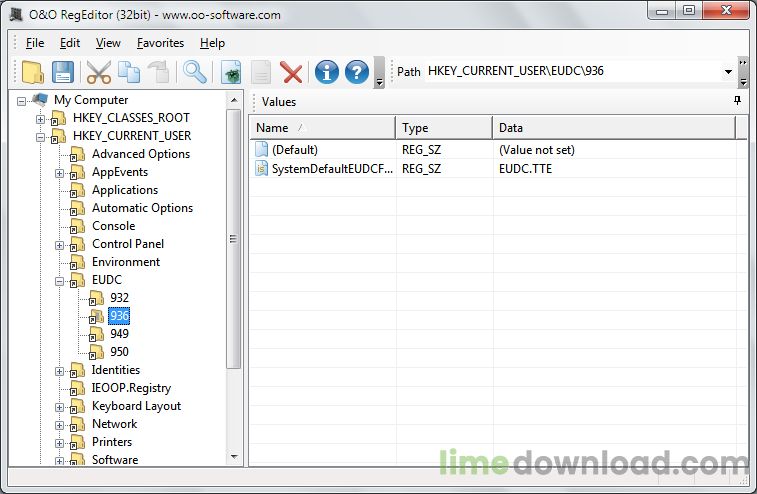Open the Favorites menu
Screen dimensions: 757x494
pos(160,43)
